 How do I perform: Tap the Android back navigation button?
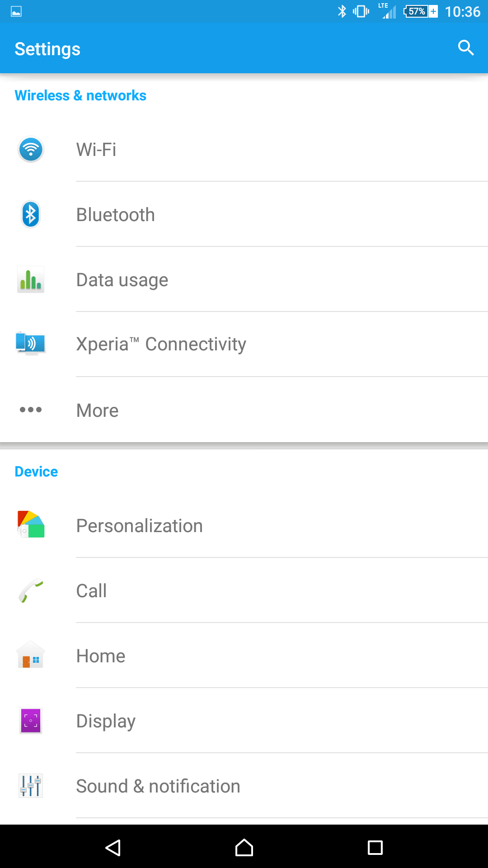(113, 848)
